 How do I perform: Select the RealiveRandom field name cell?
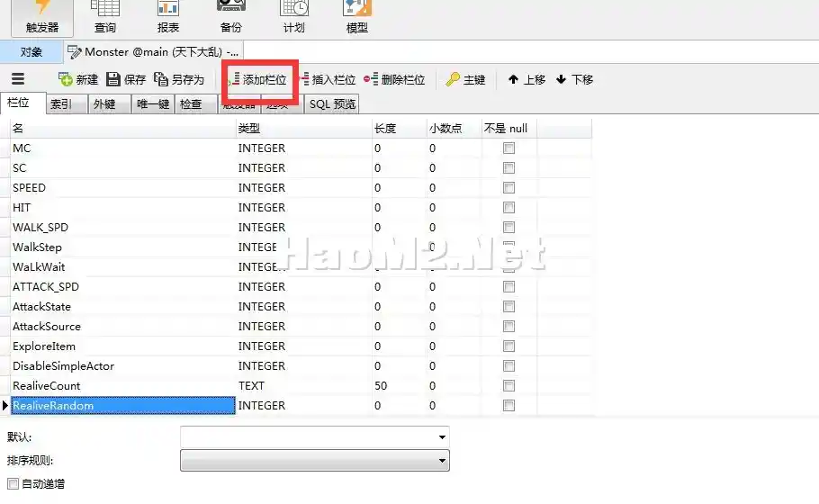(122, 406)
